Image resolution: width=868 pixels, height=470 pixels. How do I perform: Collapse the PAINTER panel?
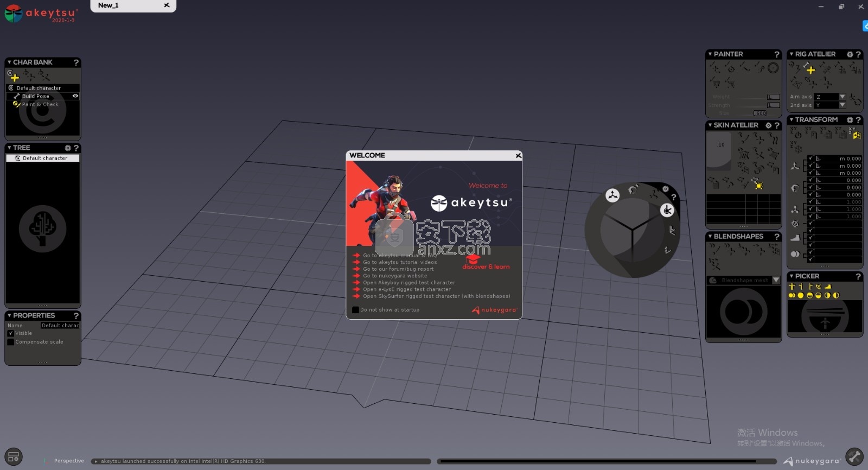point(710,54)
